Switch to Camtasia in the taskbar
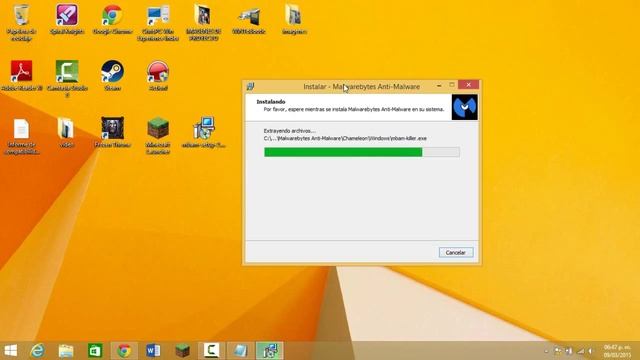Screen dimensions: 640x360 point(211,351)
